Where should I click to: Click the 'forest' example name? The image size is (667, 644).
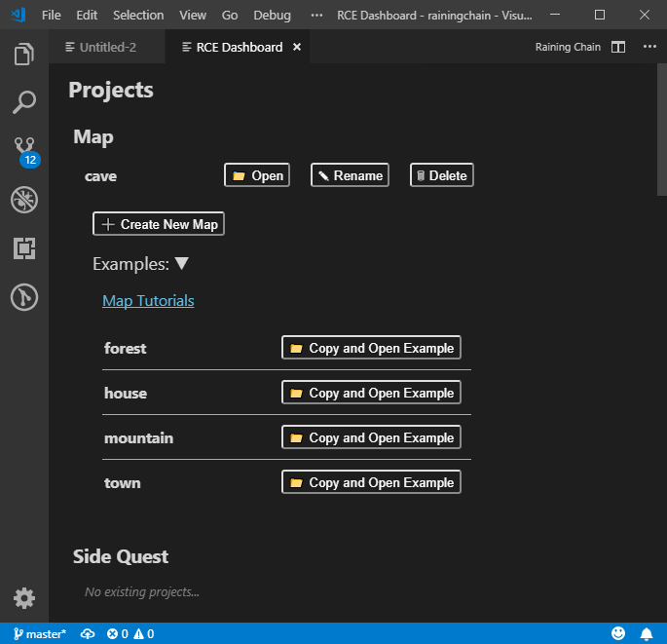pyautogui.click(x=125, y=348)
